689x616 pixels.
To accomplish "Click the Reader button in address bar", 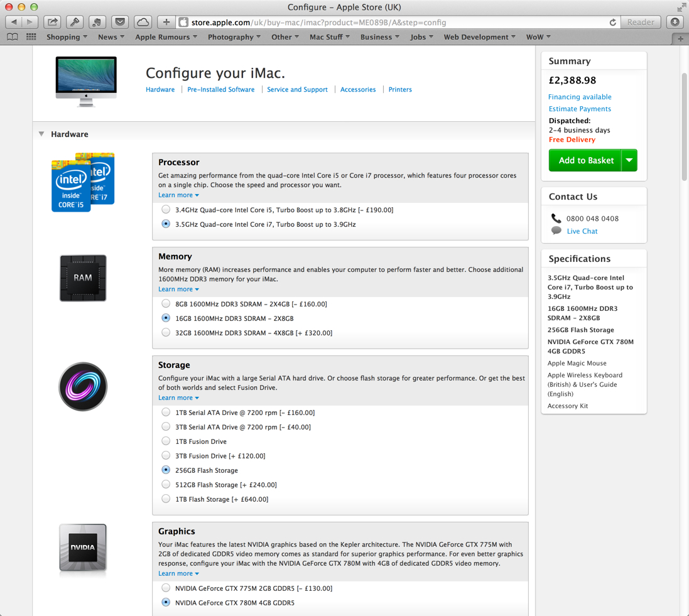I will (x=640, y=22).
